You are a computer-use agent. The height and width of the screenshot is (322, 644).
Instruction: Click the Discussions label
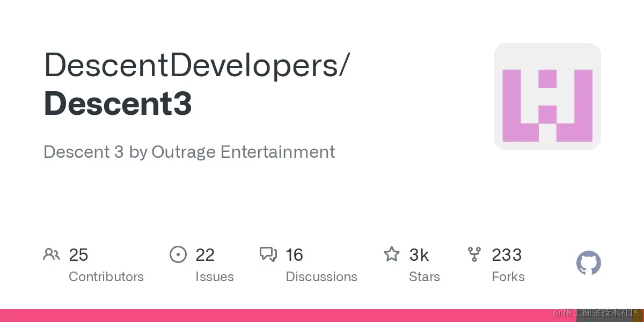point(321,277)
